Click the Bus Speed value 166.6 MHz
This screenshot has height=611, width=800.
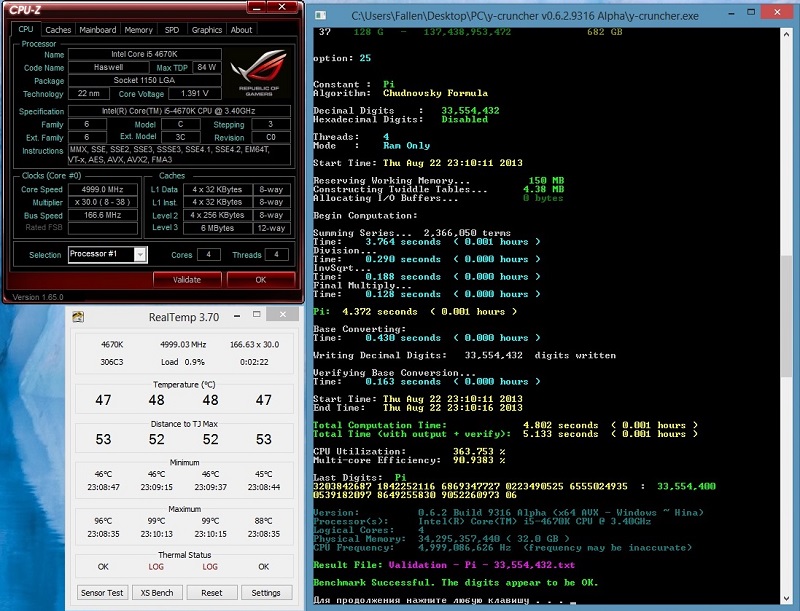tap(103, 215)
